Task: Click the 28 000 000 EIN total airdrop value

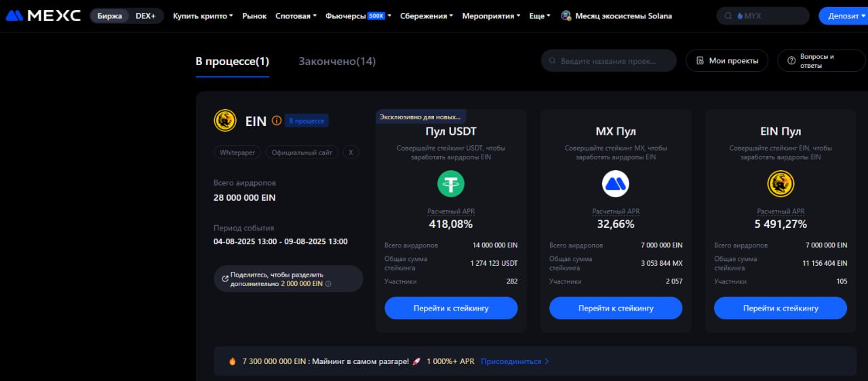Action: point(245,198)
